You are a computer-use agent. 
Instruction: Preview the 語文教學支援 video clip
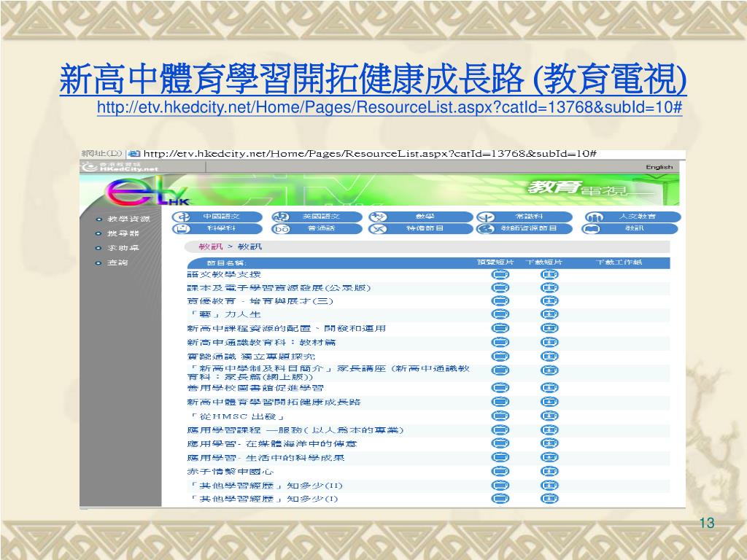click(x=500, y=274)
